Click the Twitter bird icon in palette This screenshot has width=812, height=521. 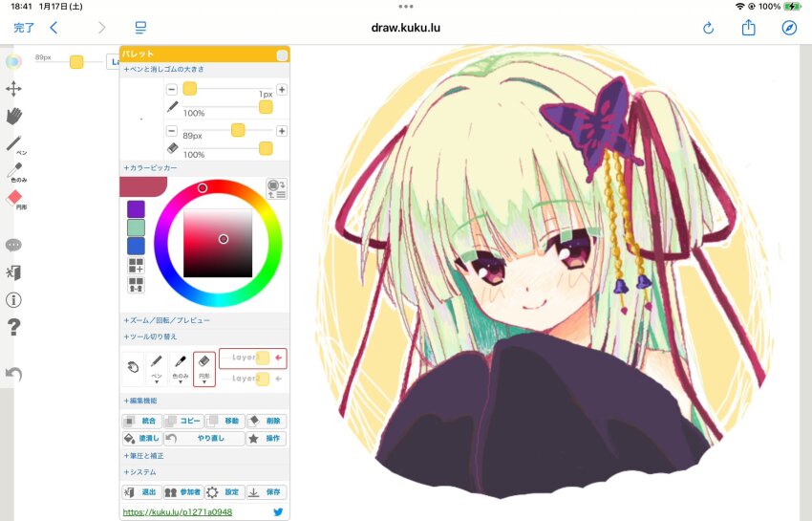pos(278,511)
